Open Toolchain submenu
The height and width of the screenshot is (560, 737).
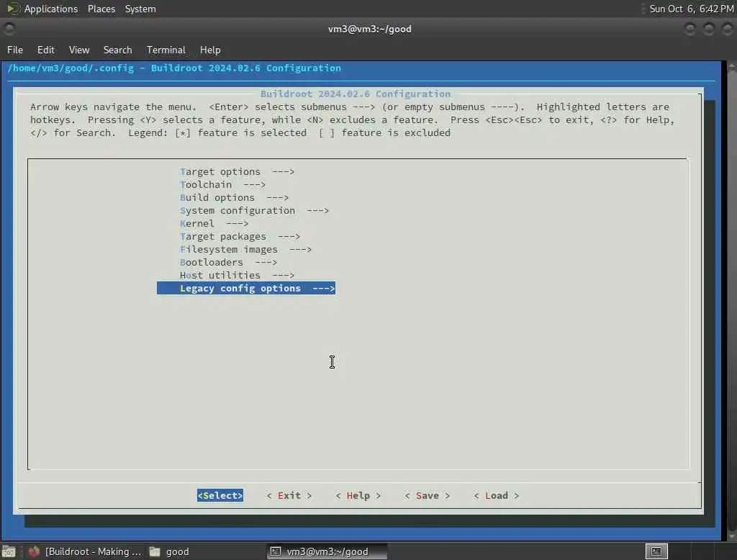[x=223, y=185]
